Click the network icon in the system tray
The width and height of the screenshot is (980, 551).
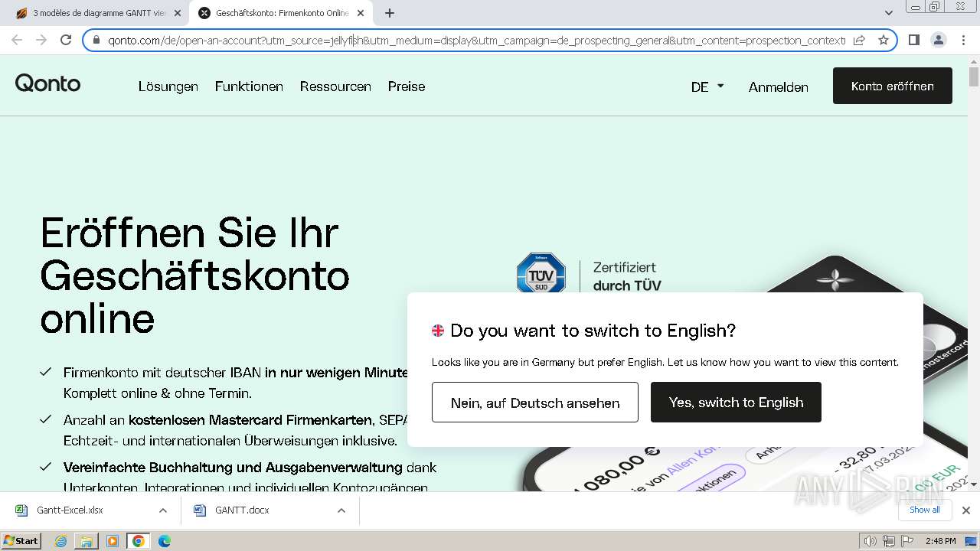[888, 541]
